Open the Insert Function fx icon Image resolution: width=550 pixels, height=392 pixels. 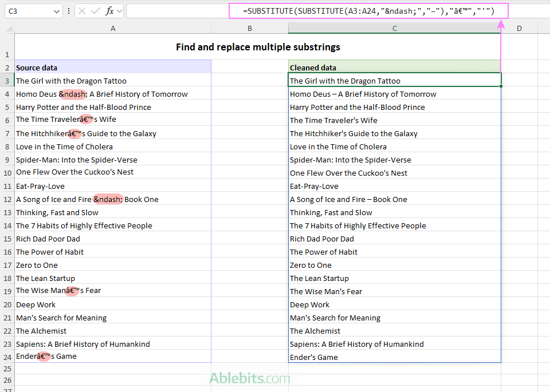click(x=110, y=11)
